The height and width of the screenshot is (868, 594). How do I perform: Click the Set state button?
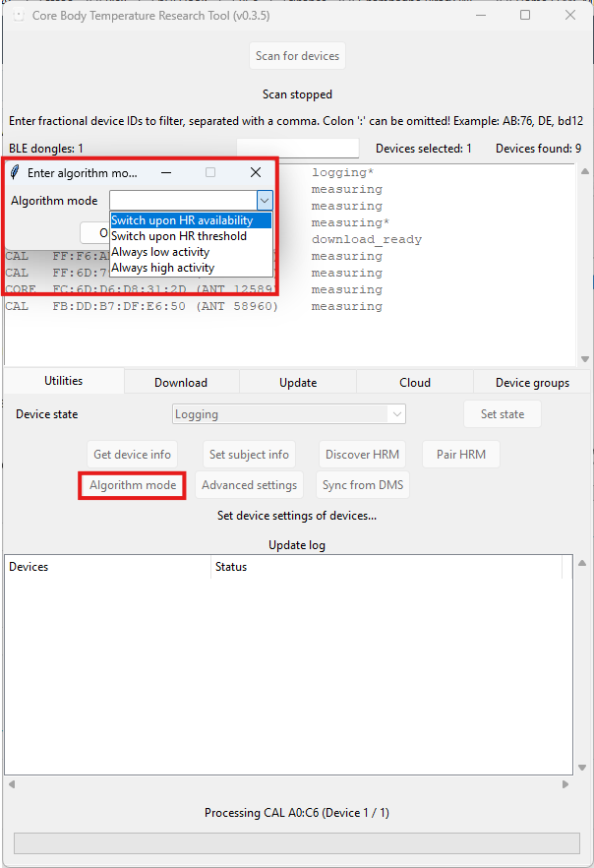(x=503, y=414)
